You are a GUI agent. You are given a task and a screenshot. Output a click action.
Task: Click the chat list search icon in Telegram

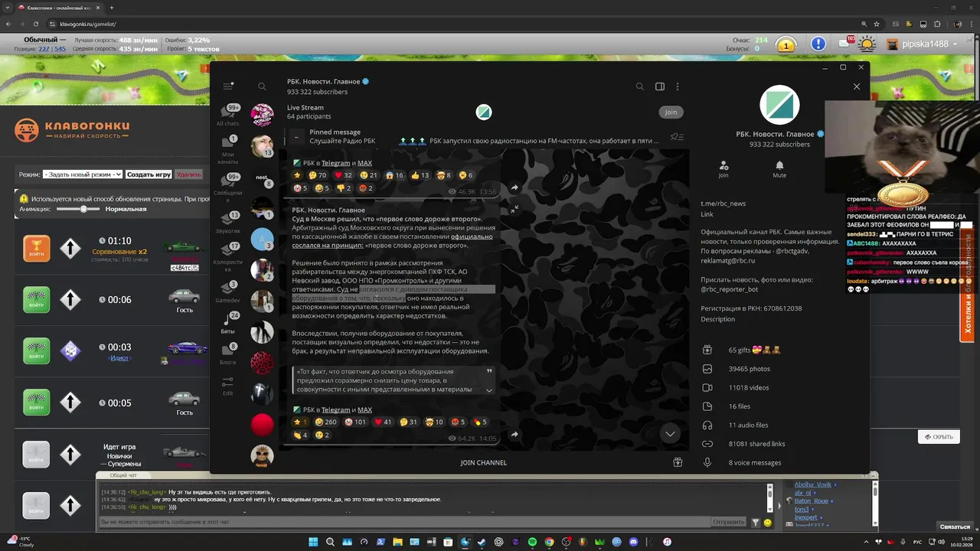(x=262, y=86)
